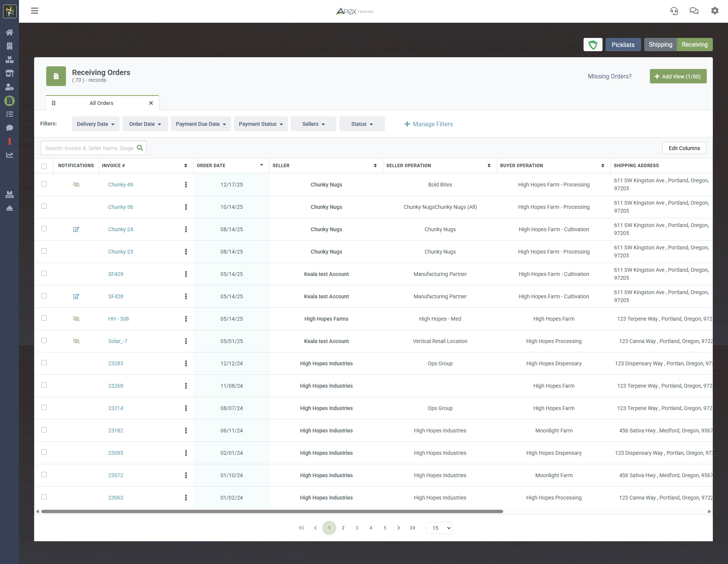Click the home icon in sidebar
The image size is (728, 564).
click(x=9, y=32)
